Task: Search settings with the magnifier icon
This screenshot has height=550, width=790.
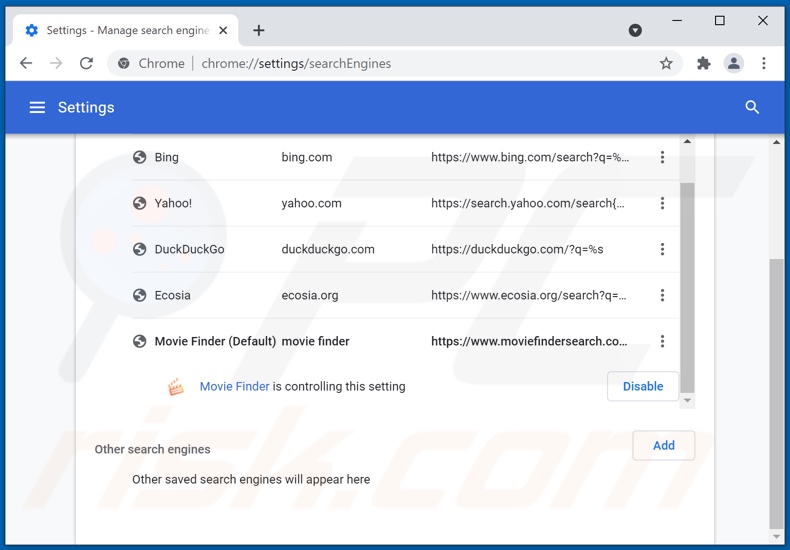Action: [752, 107]
